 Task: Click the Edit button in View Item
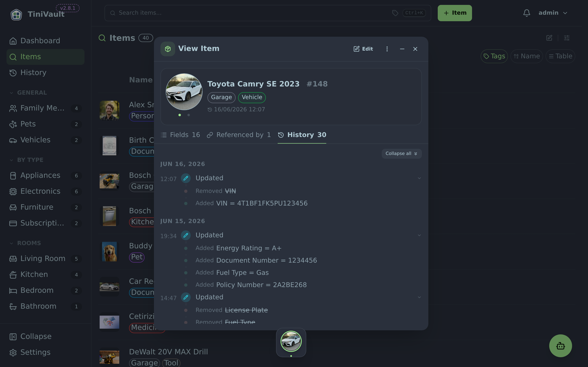click(x=363, y=49)
